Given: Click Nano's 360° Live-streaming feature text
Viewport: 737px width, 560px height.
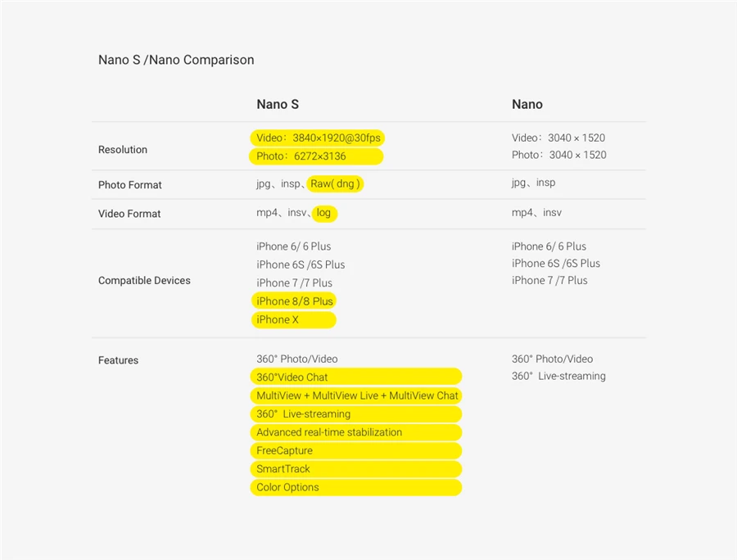Looking at the screenshot, I should pos(558,377).
